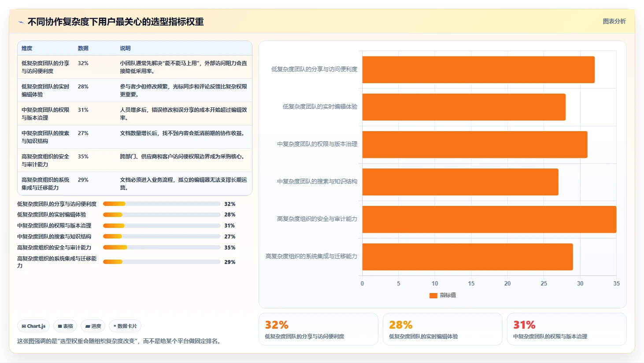The height and width of the screenshot is (363, 644).
Task: Click chart bar for 中复杂度团队的权限与版本治理
Action: tap(475, 144)
